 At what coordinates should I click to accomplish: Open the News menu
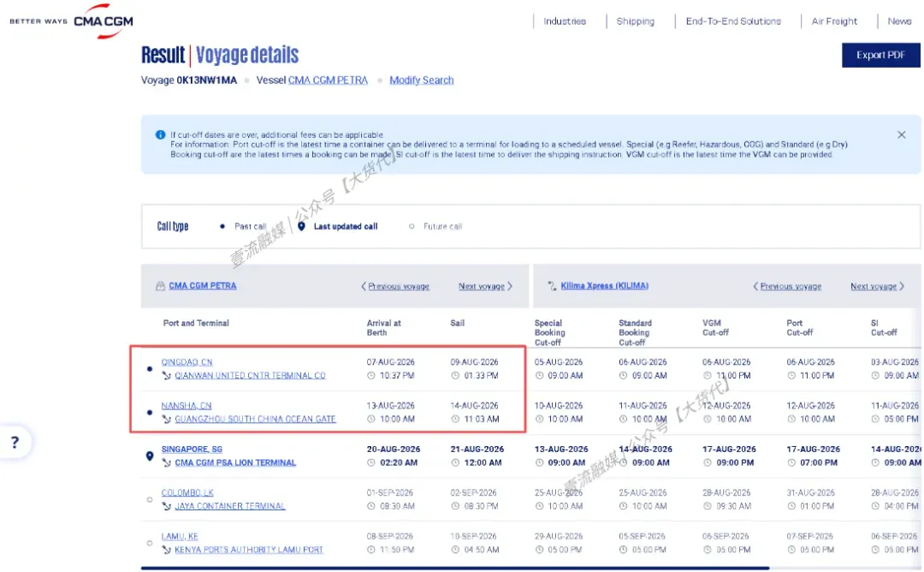point(899,21)
